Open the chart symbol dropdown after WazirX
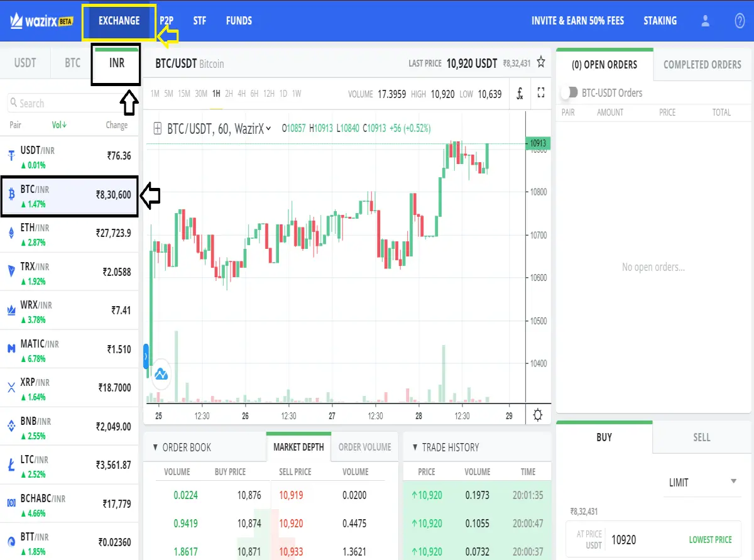Screen dimensions: 754x560 [269, 128]
